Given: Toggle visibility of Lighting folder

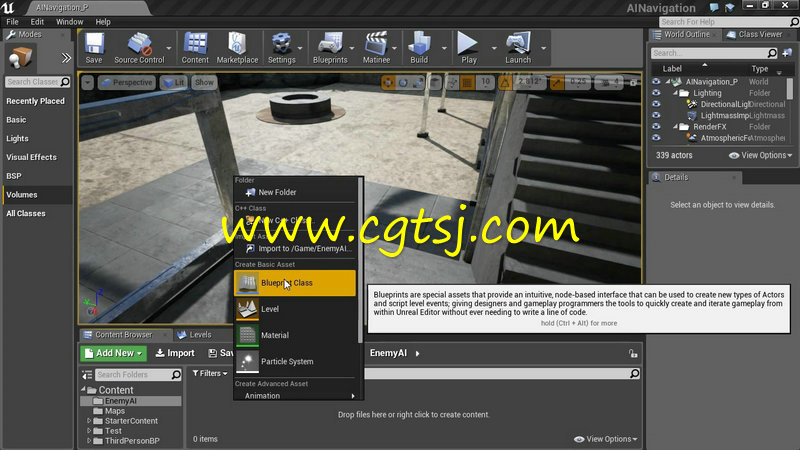Looking at the screenshot, I should coord(656,93).
